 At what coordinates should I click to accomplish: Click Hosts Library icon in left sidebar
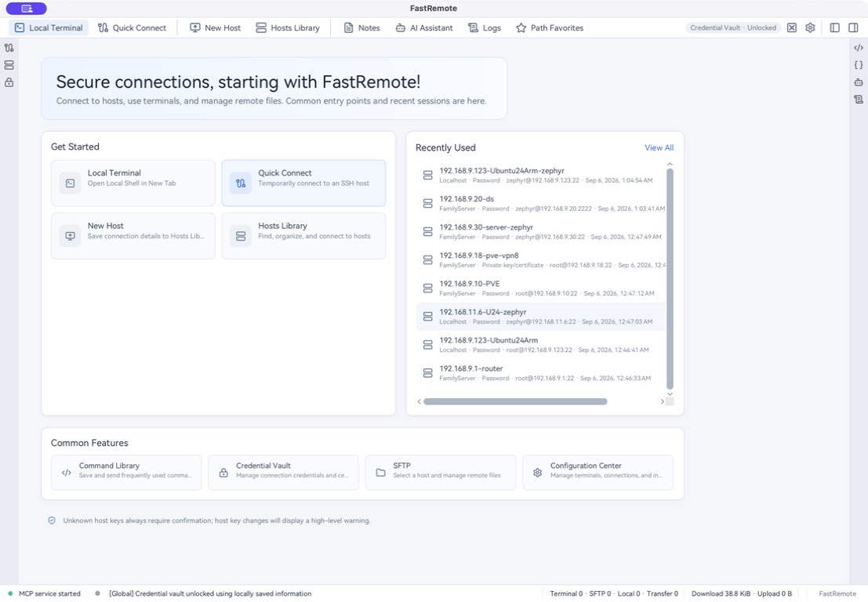9,65
